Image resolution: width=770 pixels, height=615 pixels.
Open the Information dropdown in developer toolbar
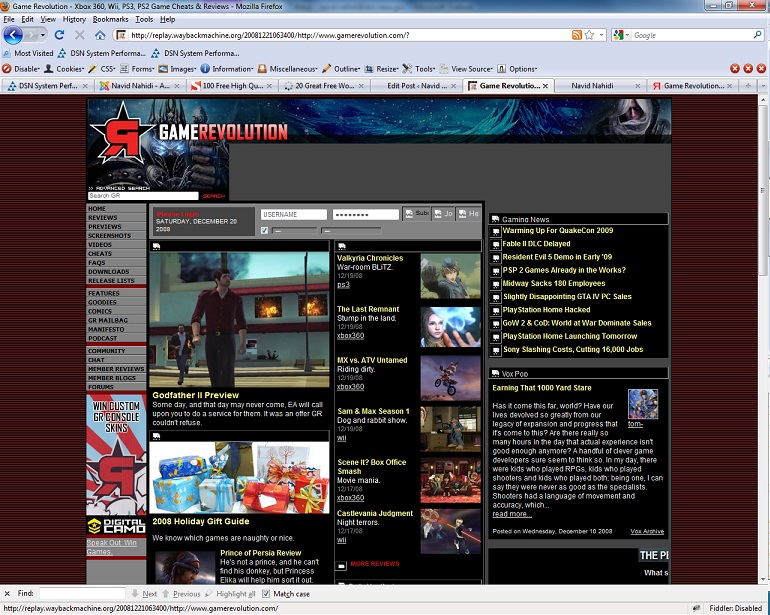[227, 69]
